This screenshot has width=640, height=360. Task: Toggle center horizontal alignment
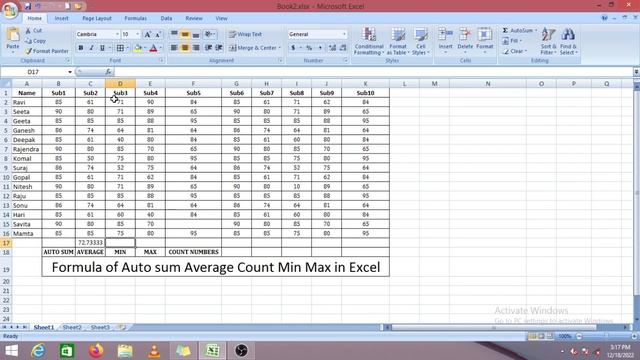[185, 48]
